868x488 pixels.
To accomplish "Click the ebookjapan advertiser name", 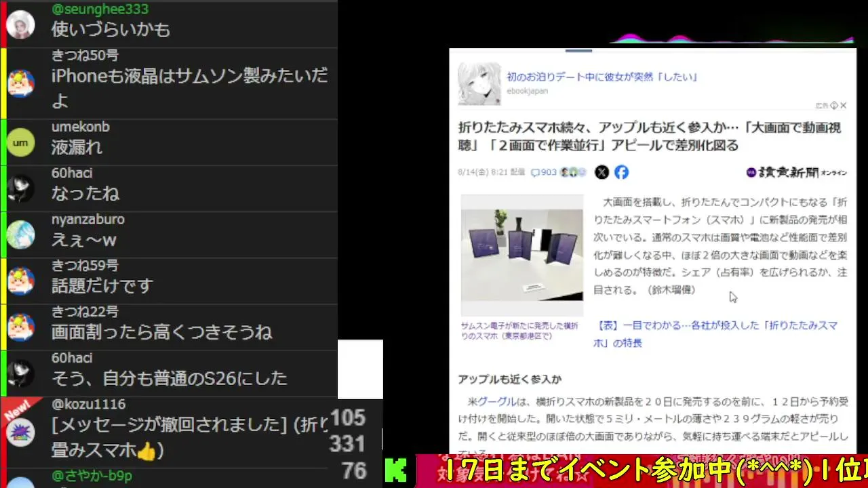I will 528,91.
